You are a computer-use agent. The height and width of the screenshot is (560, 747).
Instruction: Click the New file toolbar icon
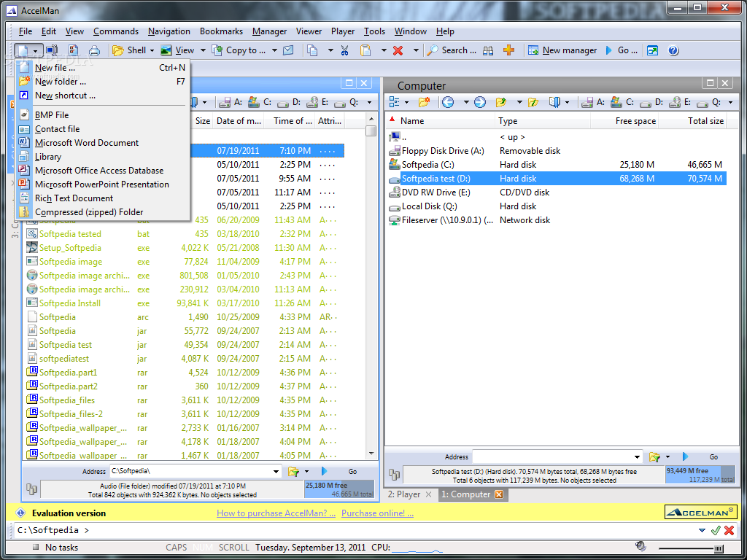point(21,50)
